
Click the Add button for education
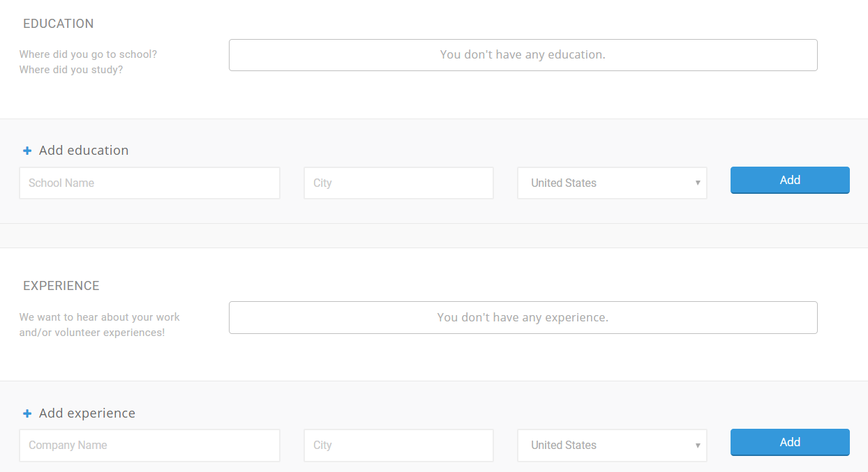pos(790,180)
